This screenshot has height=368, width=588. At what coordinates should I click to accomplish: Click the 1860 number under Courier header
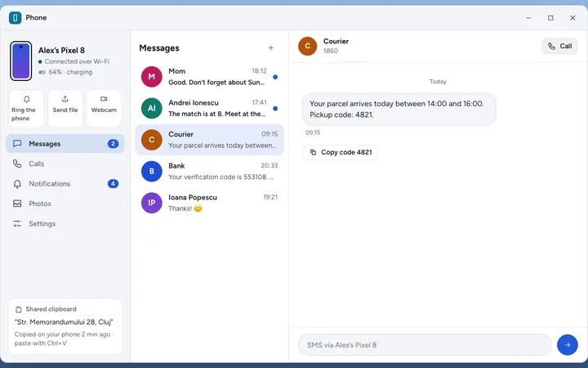(331, 51)
